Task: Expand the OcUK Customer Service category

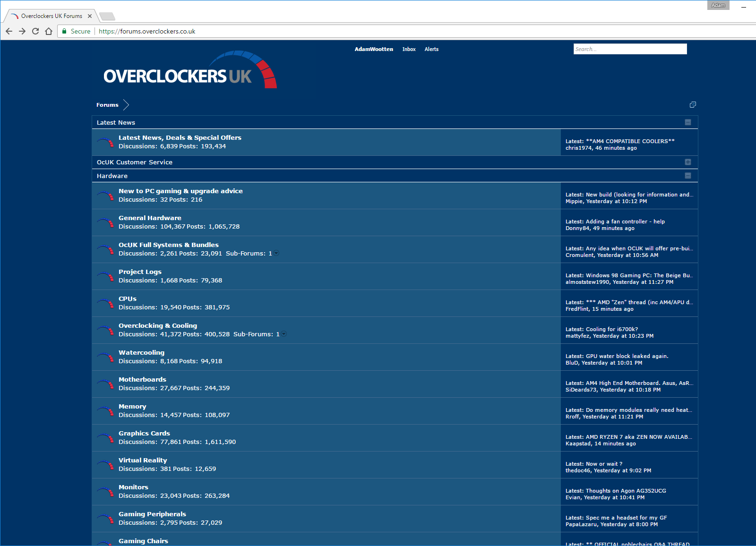Action: coord(688,162)
